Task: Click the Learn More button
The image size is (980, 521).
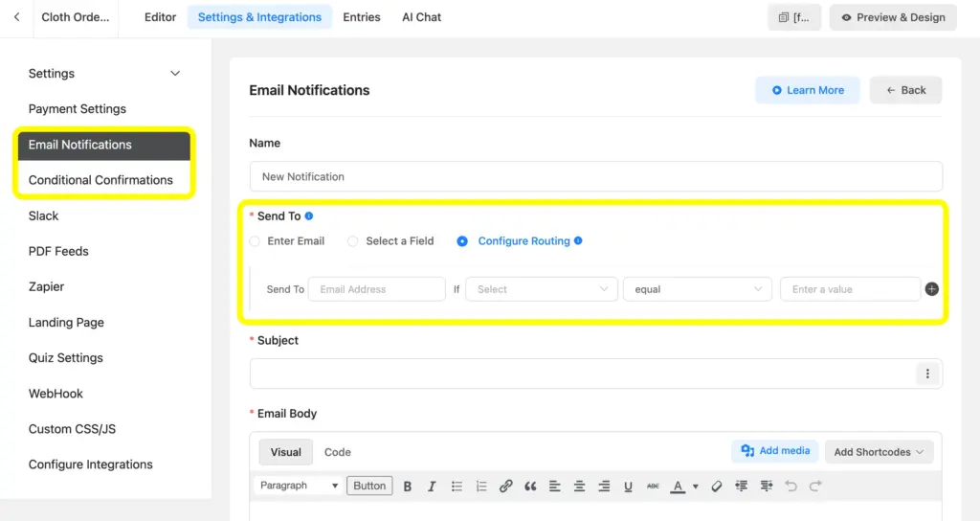Action: [x=808, y=90]
